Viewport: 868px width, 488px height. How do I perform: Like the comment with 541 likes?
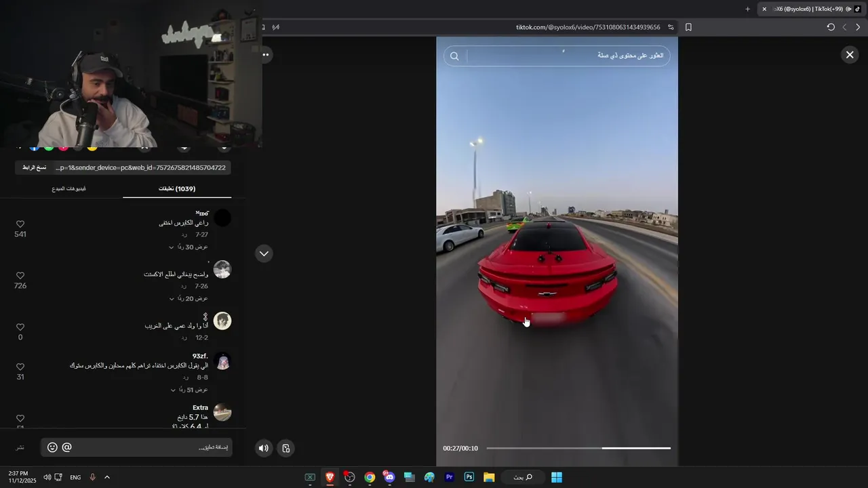pyautogui.click(x=20, y=224)
